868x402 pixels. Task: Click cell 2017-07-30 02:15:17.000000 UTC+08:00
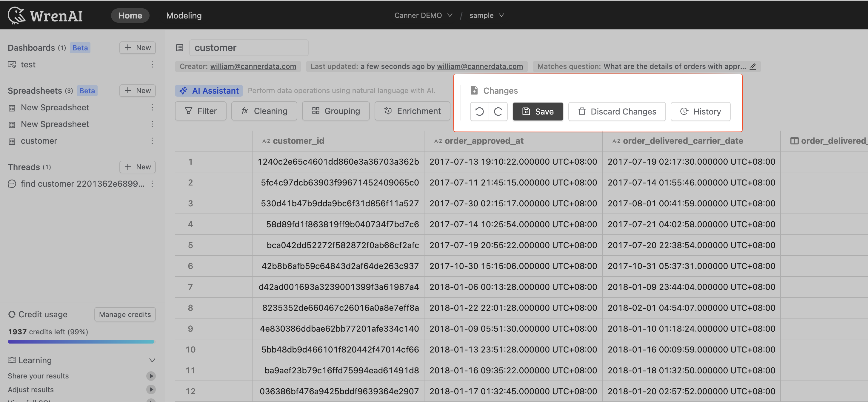pos(513,203)
